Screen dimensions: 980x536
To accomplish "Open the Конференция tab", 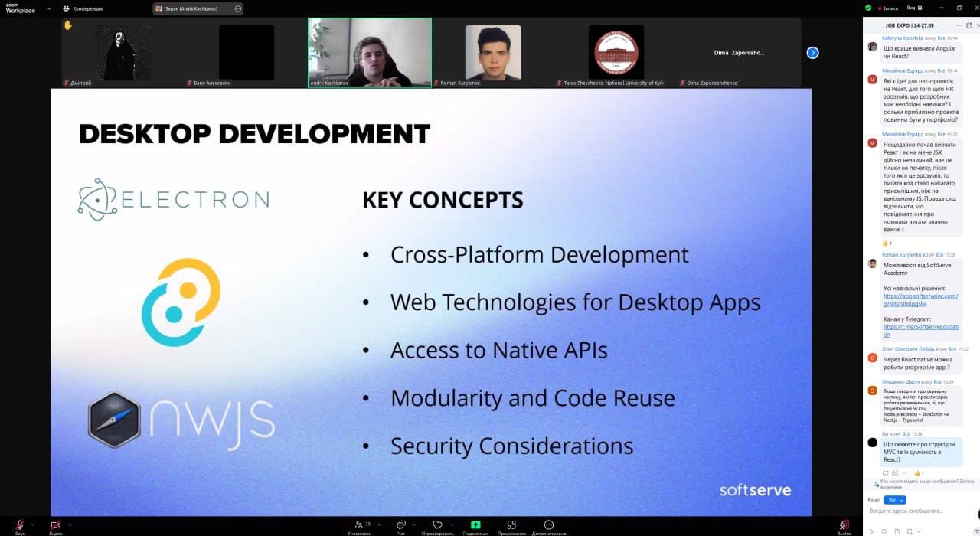I will click(x=83, y=9).
